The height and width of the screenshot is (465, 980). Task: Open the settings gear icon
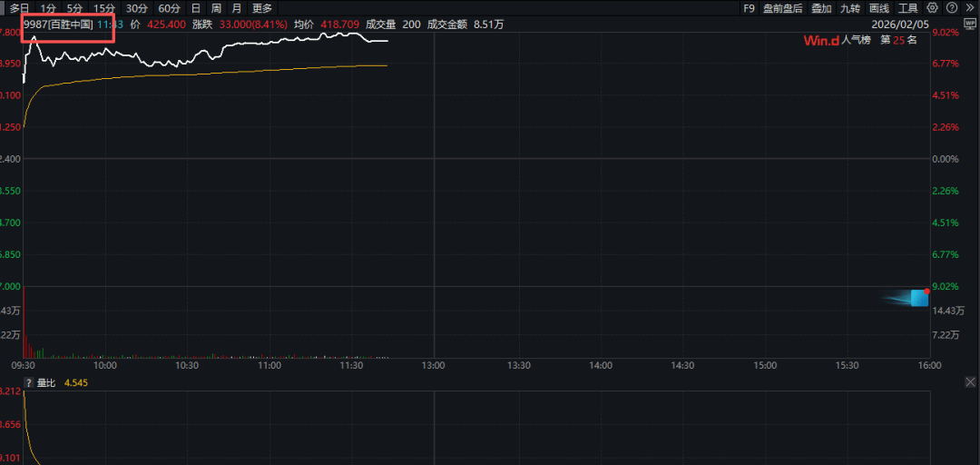[933, 8]
